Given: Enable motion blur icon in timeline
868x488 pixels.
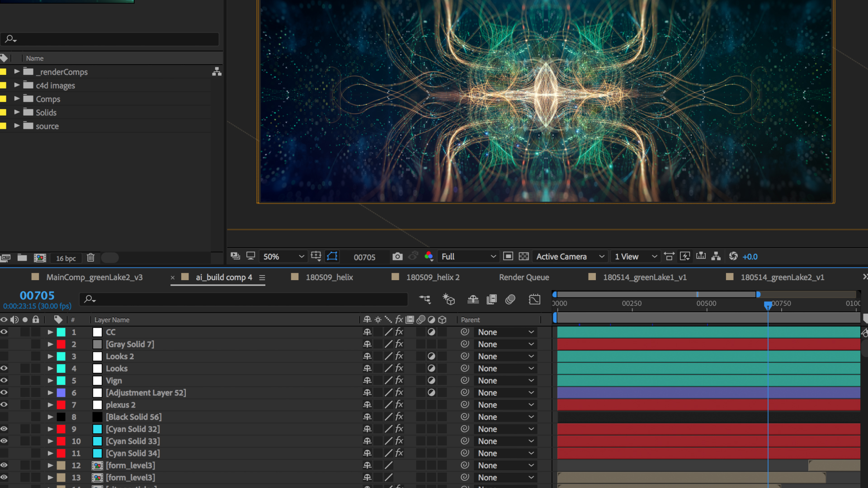Looking at the screenshot, I should click(x=510, y=299).
